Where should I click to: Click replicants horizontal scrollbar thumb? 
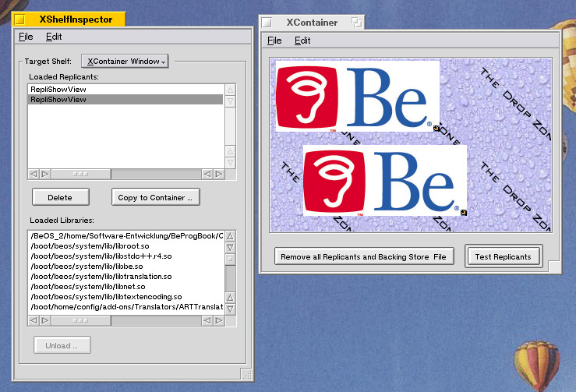point(81,174)
